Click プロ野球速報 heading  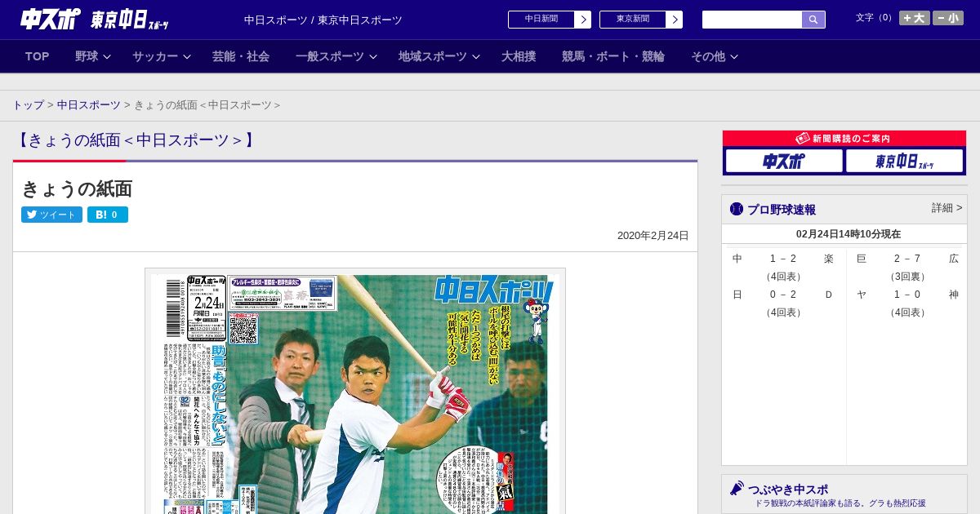pos(782,210)
